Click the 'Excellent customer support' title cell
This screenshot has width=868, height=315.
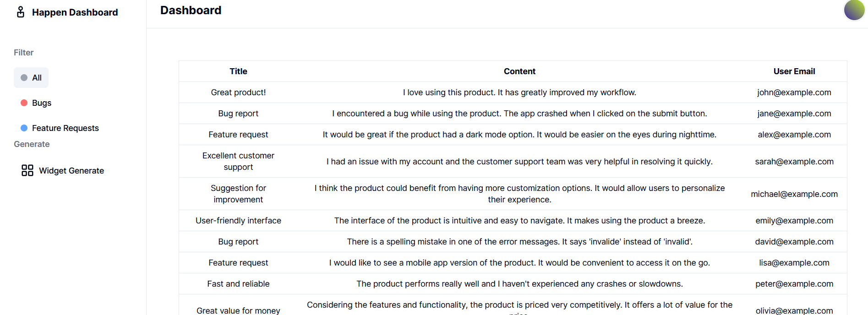point(238,161)
